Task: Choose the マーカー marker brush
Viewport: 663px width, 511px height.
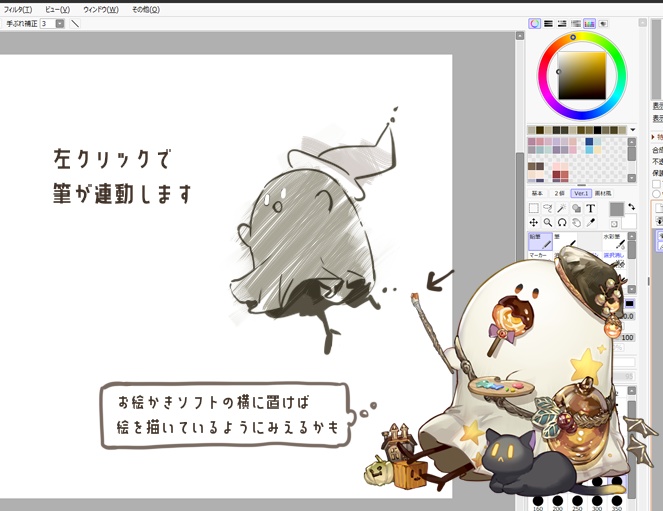Action: [540, 255]
